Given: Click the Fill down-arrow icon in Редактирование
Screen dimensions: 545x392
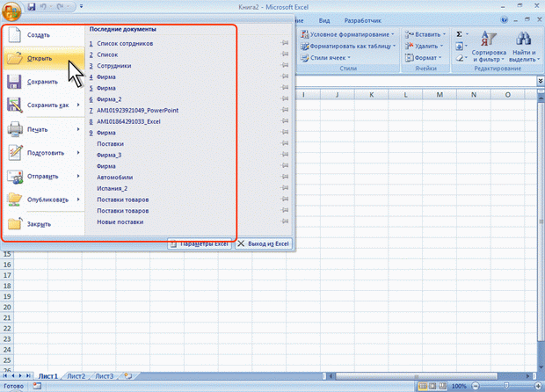Looking at the screenshot, I should tap(459, 46).
